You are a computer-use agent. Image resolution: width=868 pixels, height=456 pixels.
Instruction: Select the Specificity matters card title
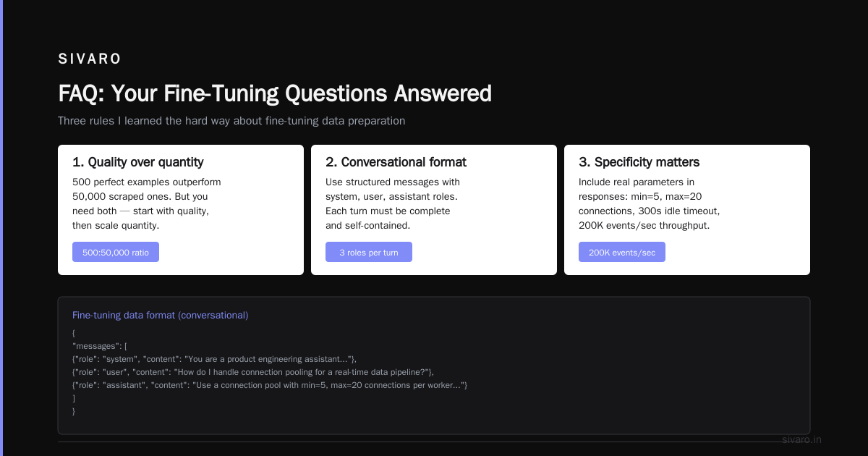[639, 162]
